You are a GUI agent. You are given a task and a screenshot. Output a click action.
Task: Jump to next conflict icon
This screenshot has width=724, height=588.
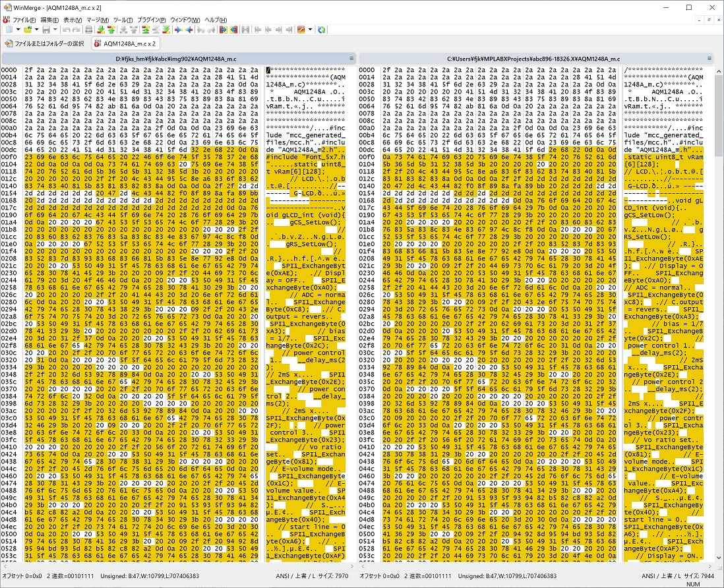pos(123,30)
